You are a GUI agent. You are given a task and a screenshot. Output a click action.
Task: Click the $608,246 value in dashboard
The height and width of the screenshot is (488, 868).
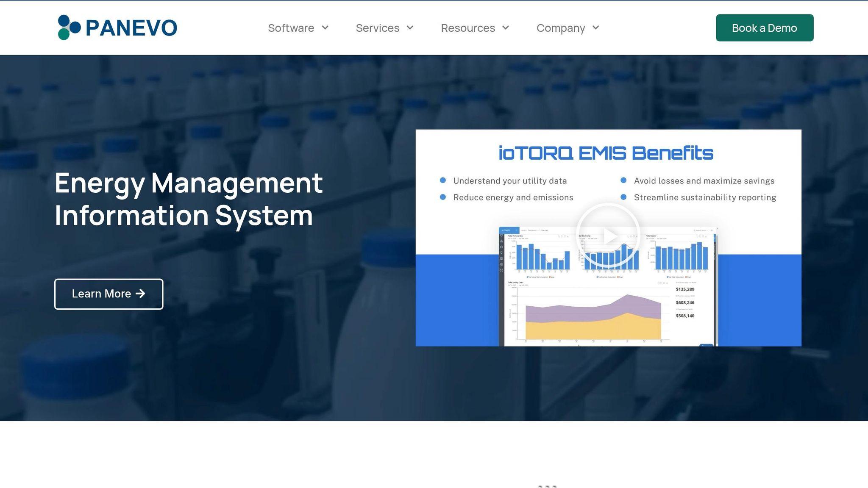click(685, 303)
